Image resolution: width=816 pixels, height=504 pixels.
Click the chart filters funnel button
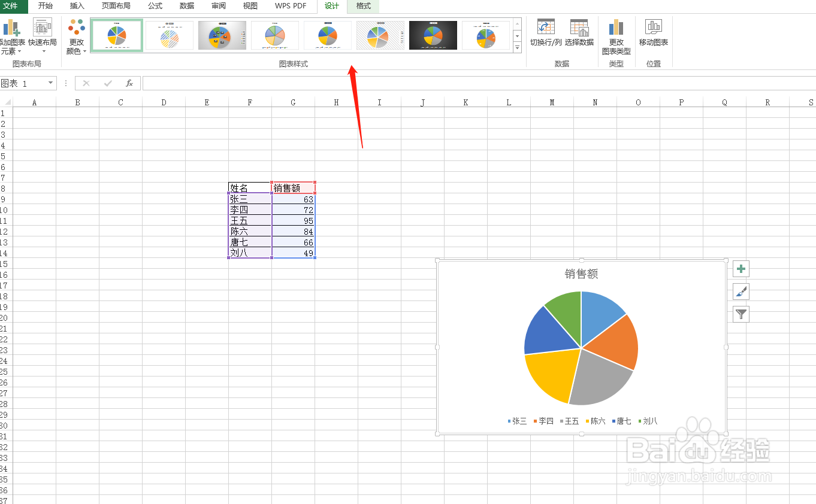coord(741,314)
